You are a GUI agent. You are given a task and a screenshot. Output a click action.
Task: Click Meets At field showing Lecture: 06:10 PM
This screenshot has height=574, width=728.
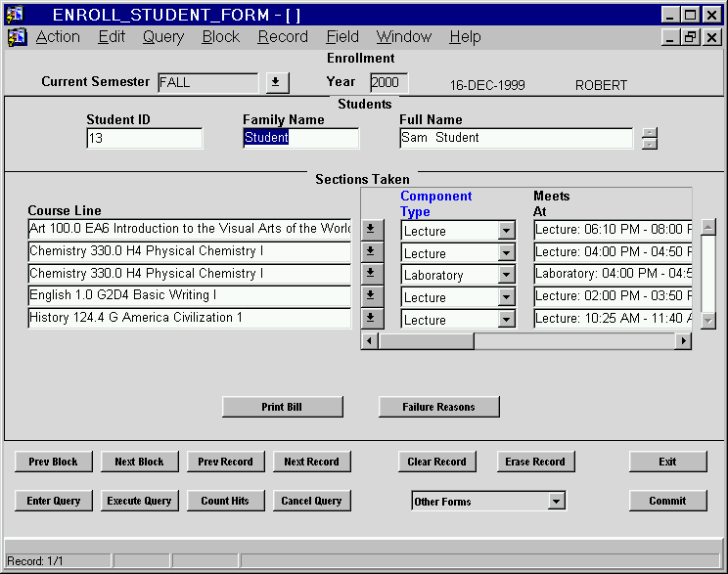[613, 229]
